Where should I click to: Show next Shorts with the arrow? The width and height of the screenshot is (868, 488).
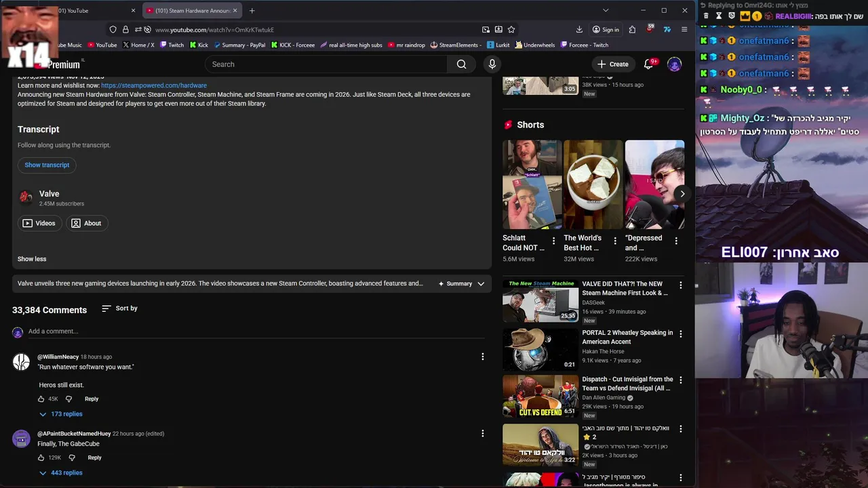pos(682,194)
